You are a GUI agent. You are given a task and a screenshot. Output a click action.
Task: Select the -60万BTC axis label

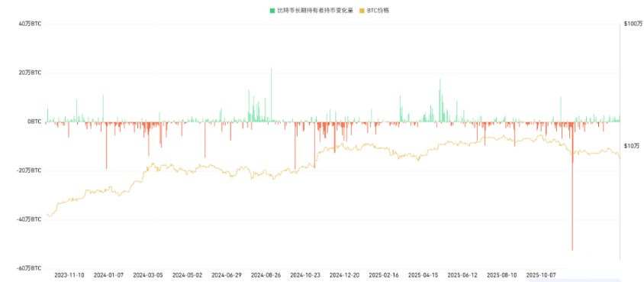click(30, 268)
